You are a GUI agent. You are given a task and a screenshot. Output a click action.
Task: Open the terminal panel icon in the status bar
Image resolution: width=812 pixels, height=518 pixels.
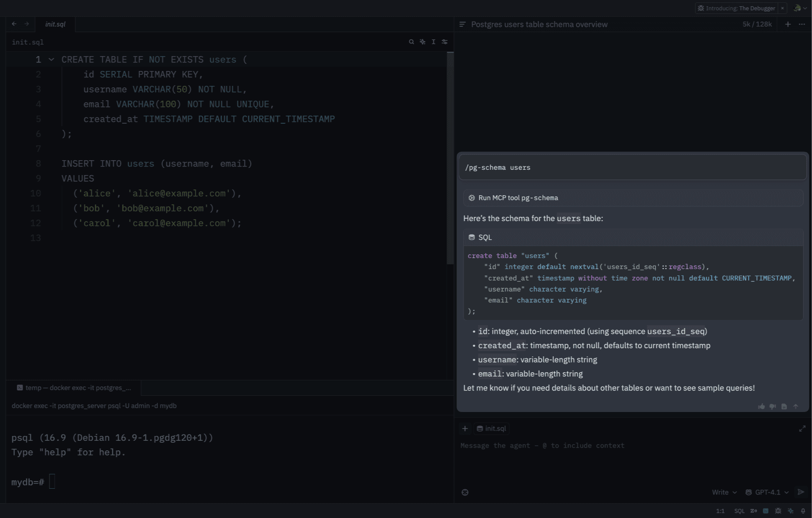tap(766, 511)
